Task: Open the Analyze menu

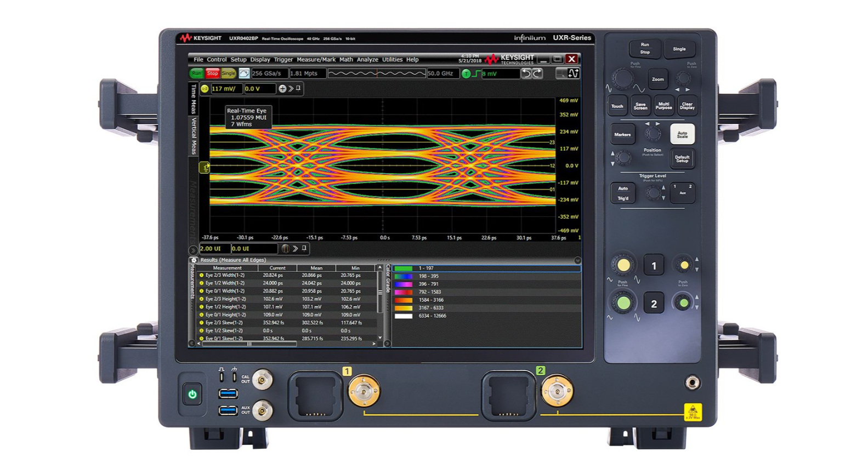Action: coord(367,60)
